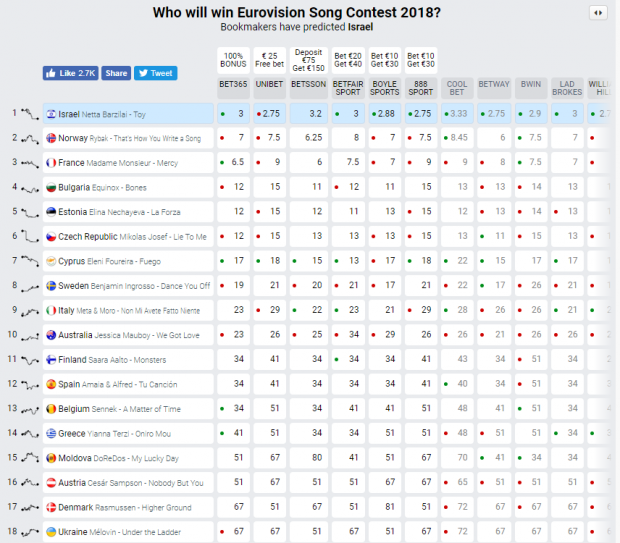This screenshot has width=620, height=543.
Task: Click Moldova's COOL BET odds of 70
Action: point(457,458)
